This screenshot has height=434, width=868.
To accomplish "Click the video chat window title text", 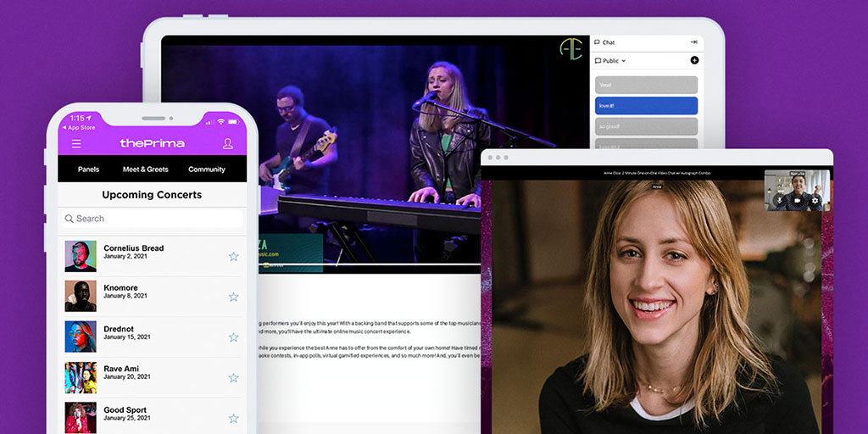I will [x=657, y=173].
